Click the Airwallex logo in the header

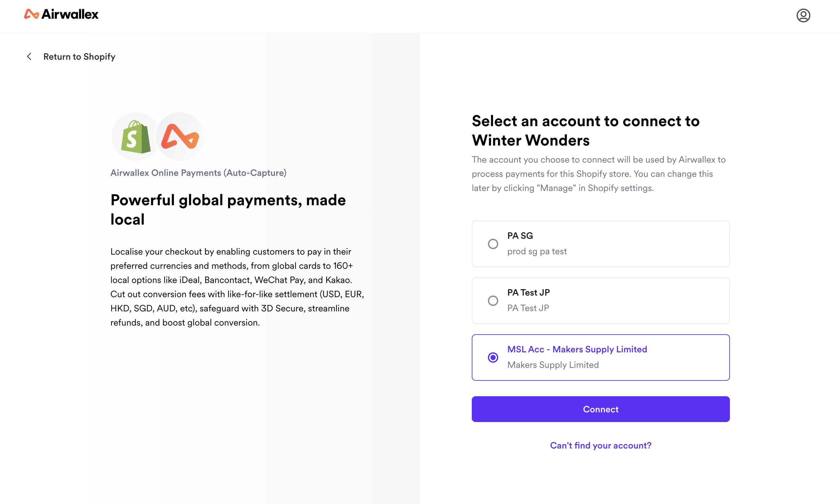[60, 15]
